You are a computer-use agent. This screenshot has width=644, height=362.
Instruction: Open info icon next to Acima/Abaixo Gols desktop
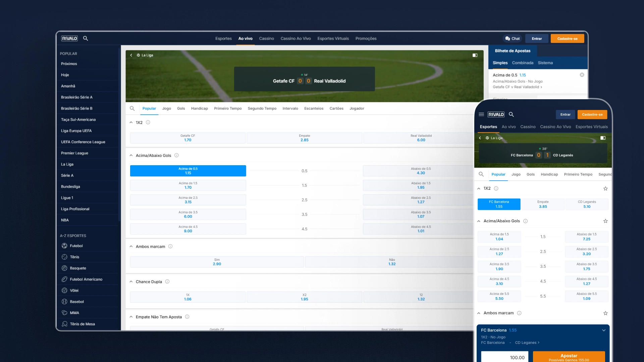coord(176,156)
